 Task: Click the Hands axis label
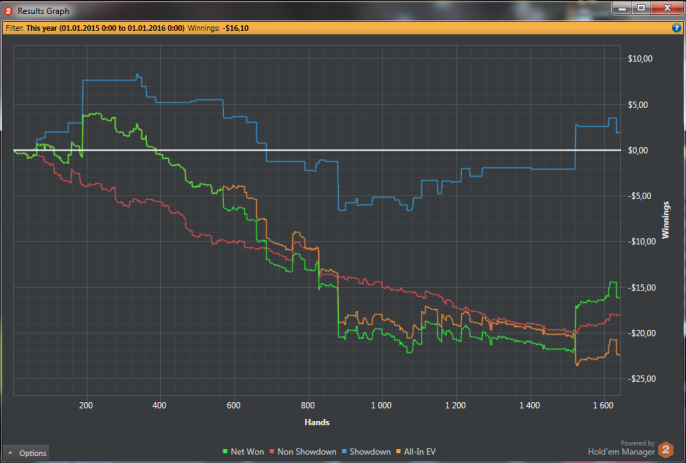pyautogui.click(x=317, y=422)
